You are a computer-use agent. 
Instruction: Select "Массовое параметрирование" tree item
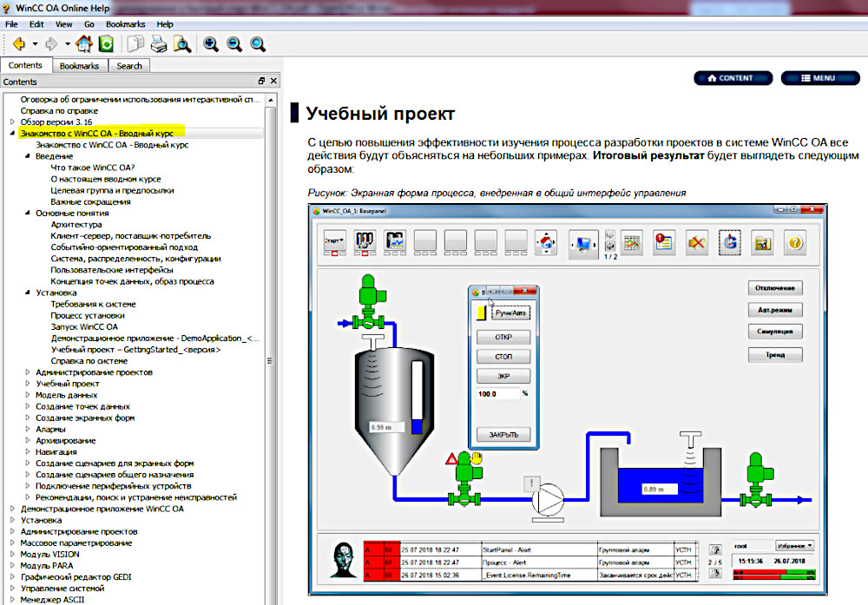click(76, 543)
